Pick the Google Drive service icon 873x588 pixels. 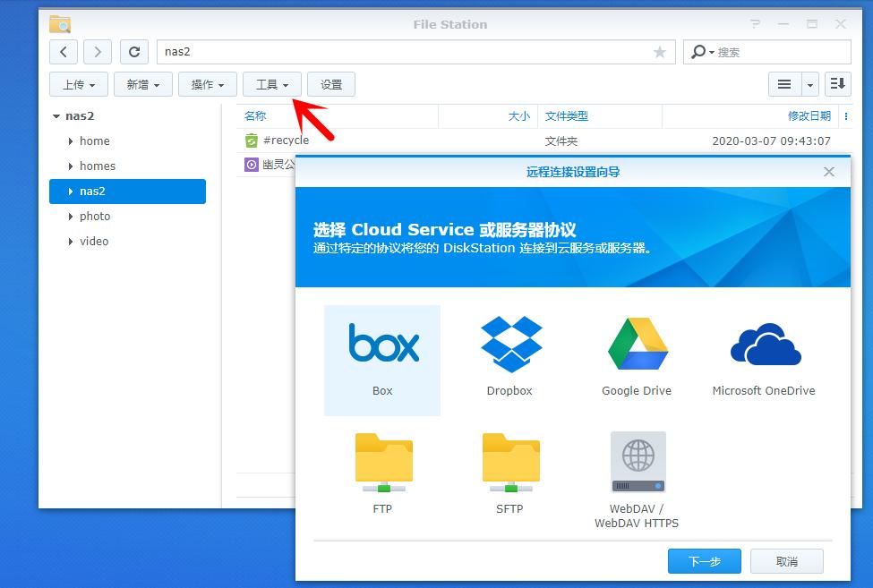[638, 344]
